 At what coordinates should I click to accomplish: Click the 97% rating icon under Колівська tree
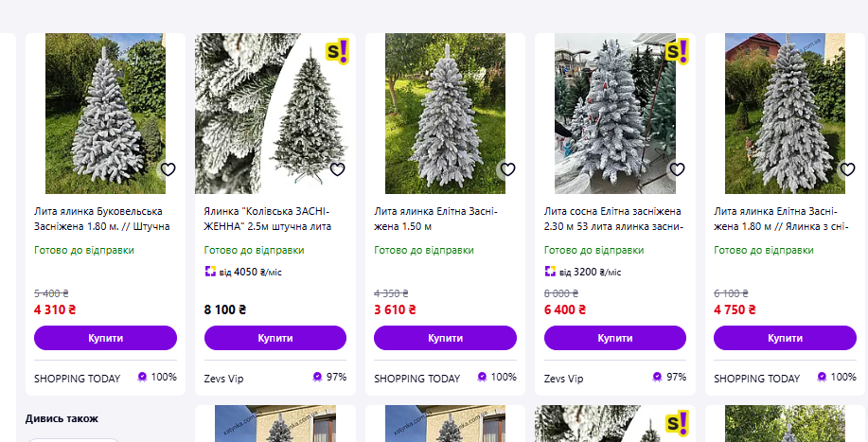coord(318,377)
